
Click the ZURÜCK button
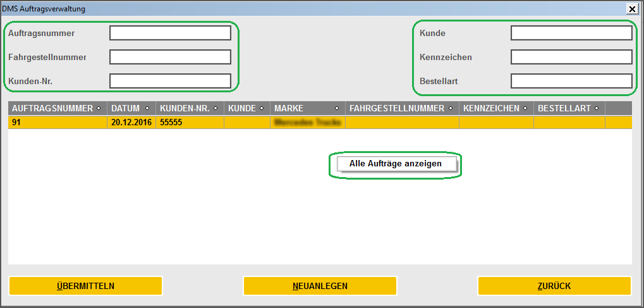point(554,286)
